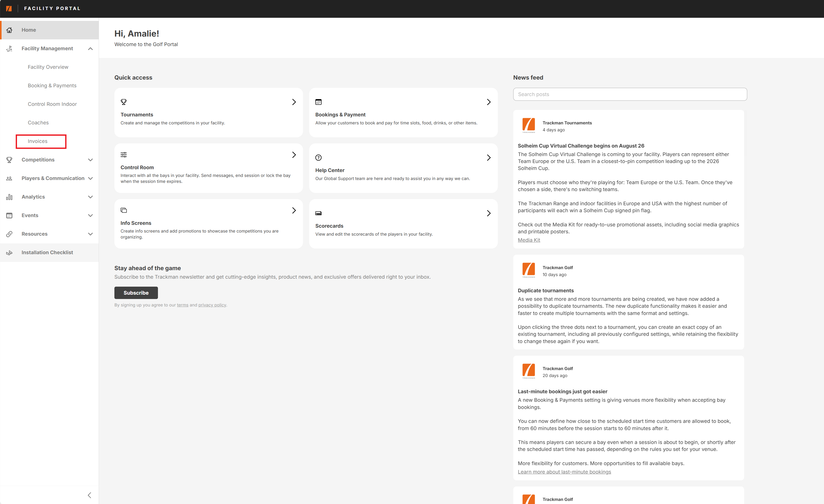This screenshot has height=504, width=824.
Task: Click the Info Screens card title
Action: click(x=136, y=223)
